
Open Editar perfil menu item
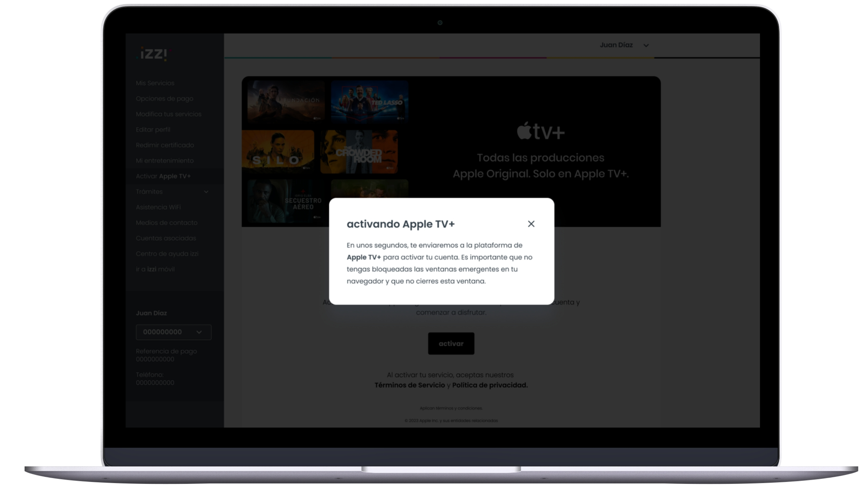(x=153, y=129)
